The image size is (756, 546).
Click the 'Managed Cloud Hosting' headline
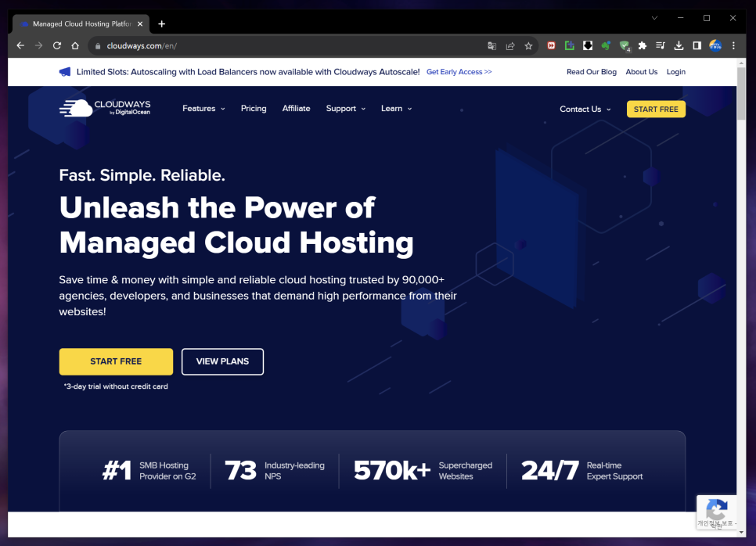[x=236, y=242]
